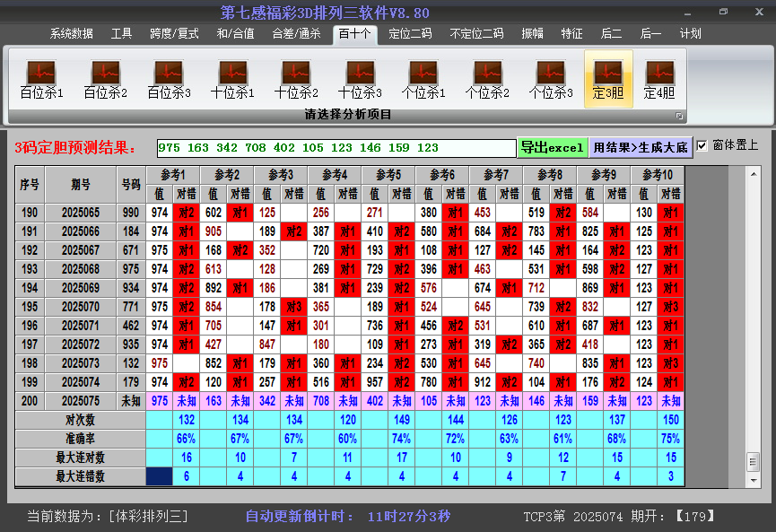
Task: Expand the ribbon group launcher corner icon
Action: [x=679, y=116]
